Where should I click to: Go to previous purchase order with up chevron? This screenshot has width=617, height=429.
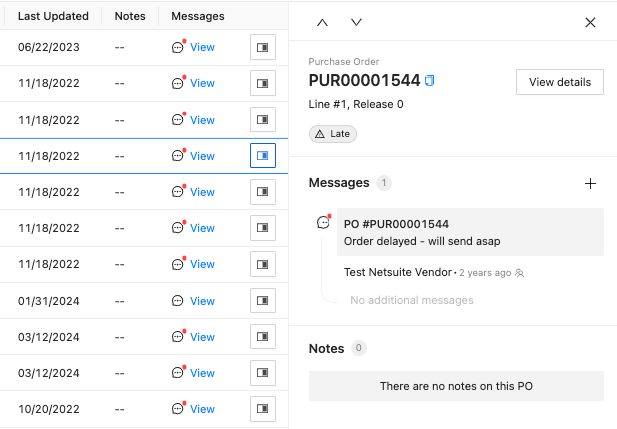[322, 22]
